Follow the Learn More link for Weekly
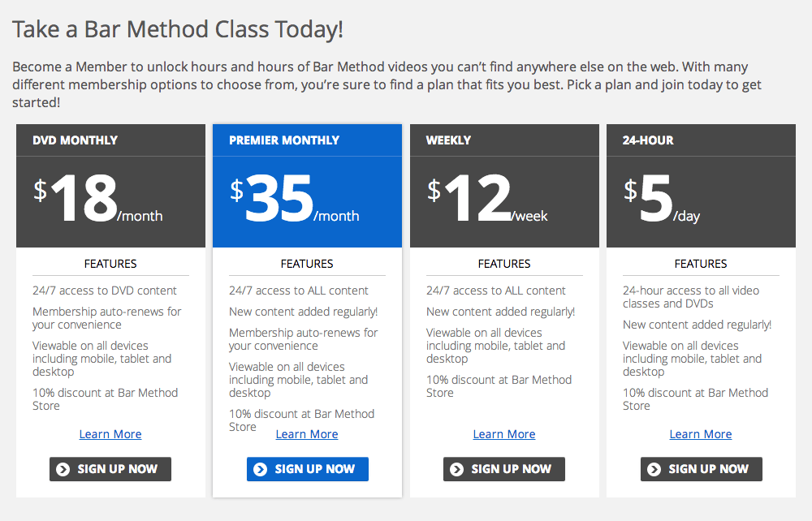 click(x=504, y=434)
